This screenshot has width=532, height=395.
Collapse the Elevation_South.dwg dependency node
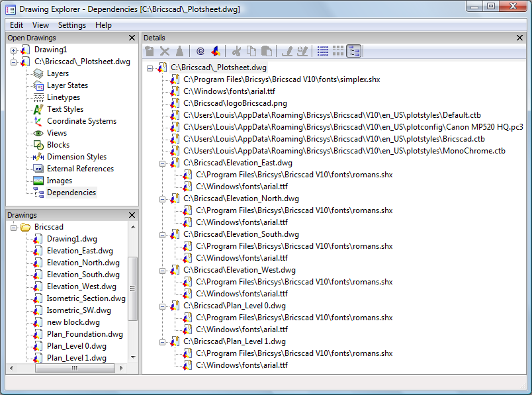(x=163, y=235)
